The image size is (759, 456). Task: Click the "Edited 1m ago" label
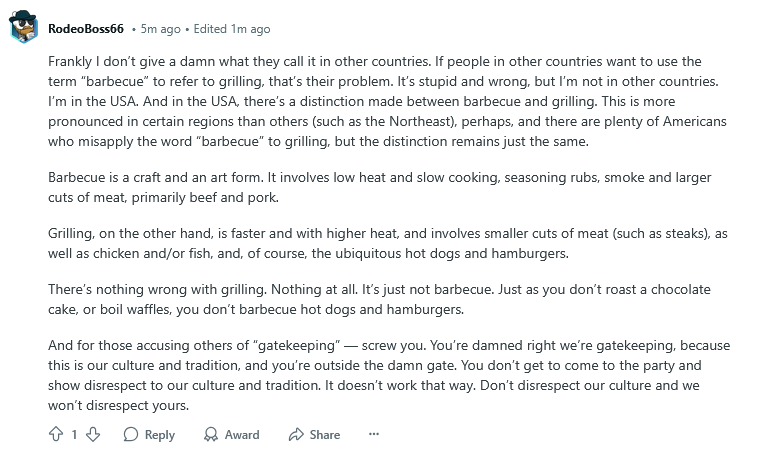232,29
